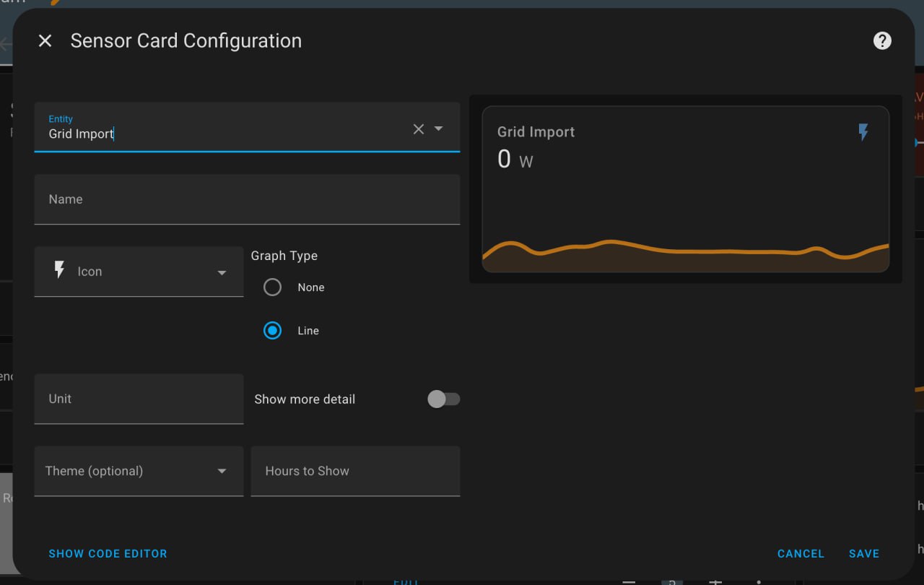Close the Sensor Card Configuration dialog
The image size is (924, 585).
pos(45,41)
